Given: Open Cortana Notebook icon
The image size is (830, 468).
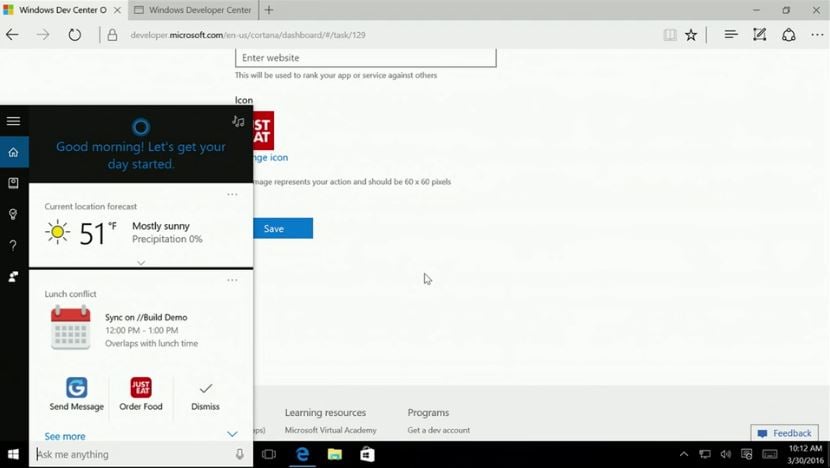Looking at the screenshot, I should click(13, 183).
